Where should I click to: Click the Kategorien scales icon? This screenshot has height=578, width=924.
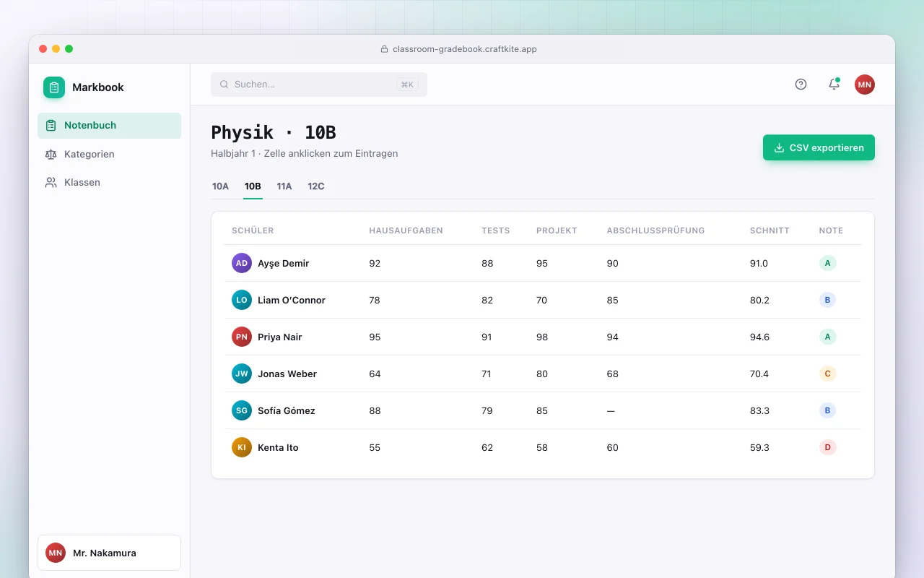[x=51, y=154]
